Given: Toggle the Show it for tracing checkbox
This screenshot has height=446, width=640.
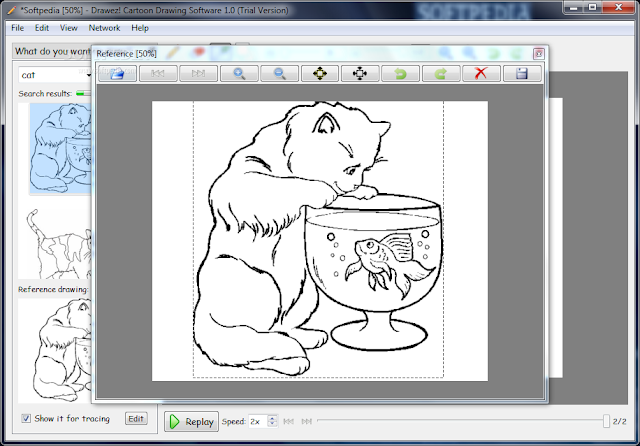Looking at the screenshot, I should pos(26,418).
